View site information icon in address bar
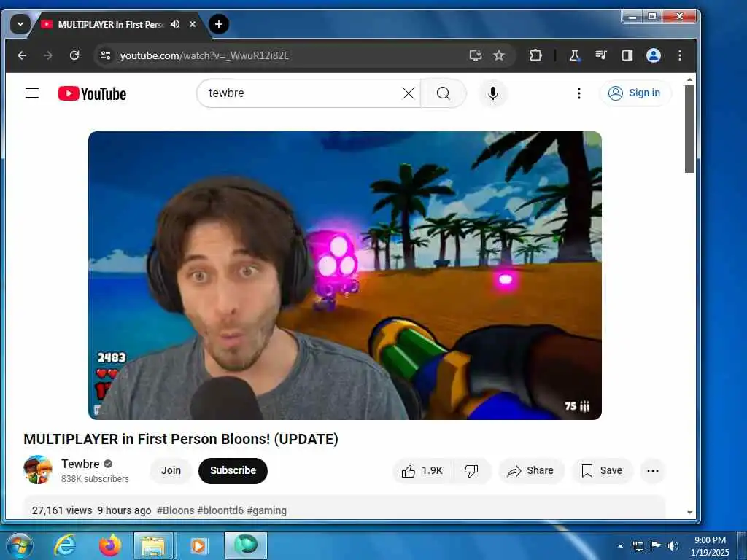Image resolution: width=747 pixels, height=560 pixels. pyautogui.click(x=105, y=55)
